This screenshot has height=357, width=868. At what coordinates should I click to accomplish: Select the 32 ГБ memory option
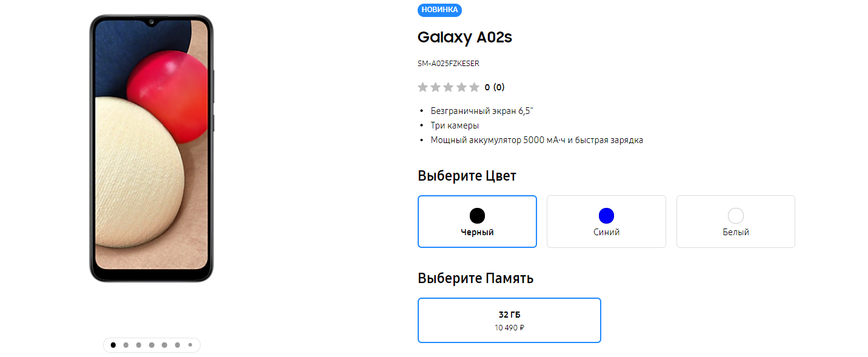pos(509,320)
